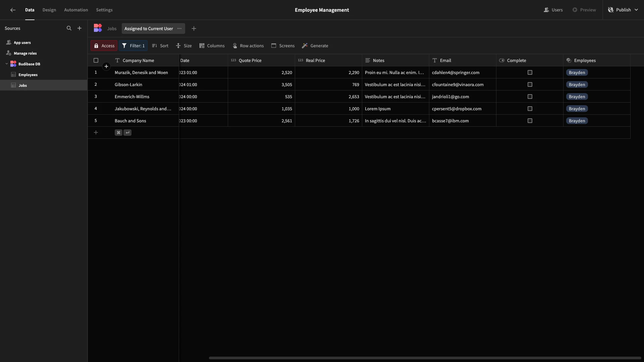644x362 pixels.
Task: Click the horizontal scrollbar at bottom
Action: click(425, 358)
